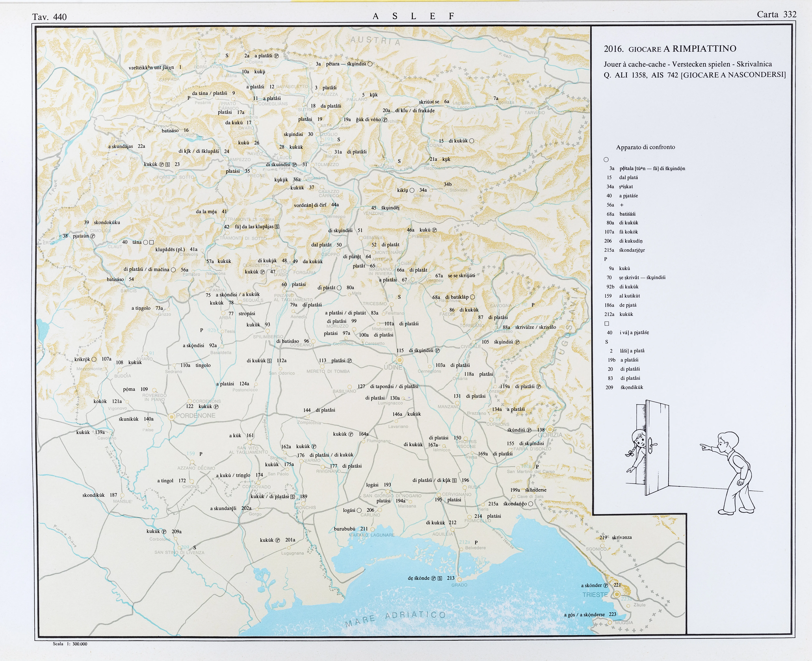Click the 'ASLEF' header text

click(414, 16)
